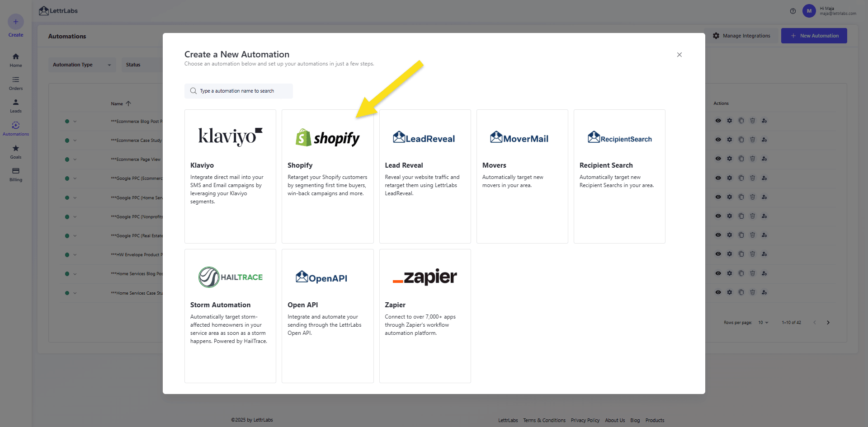868x427 pixels.
Task: Open the Products footer link
Action: coord(655,420)
